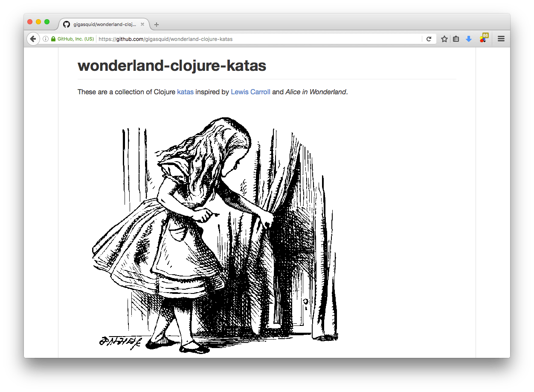
Task: Focus the github.com URL address field
Action: (x=259, y=39)
